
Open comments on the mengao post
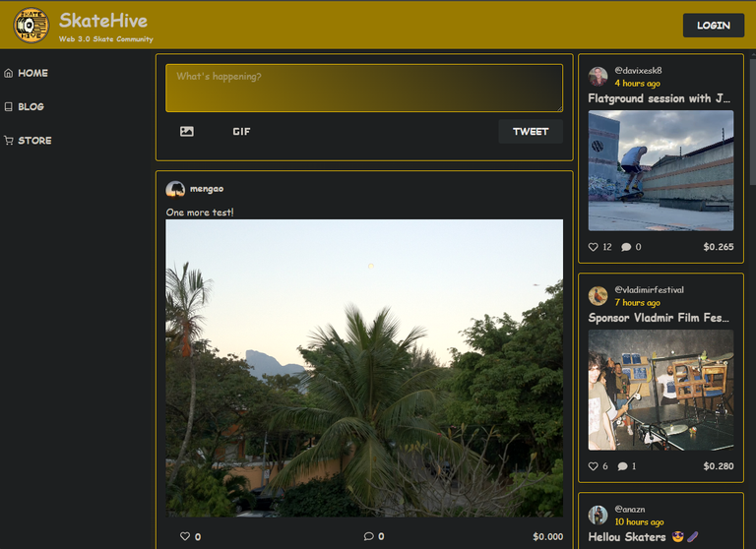369,536
